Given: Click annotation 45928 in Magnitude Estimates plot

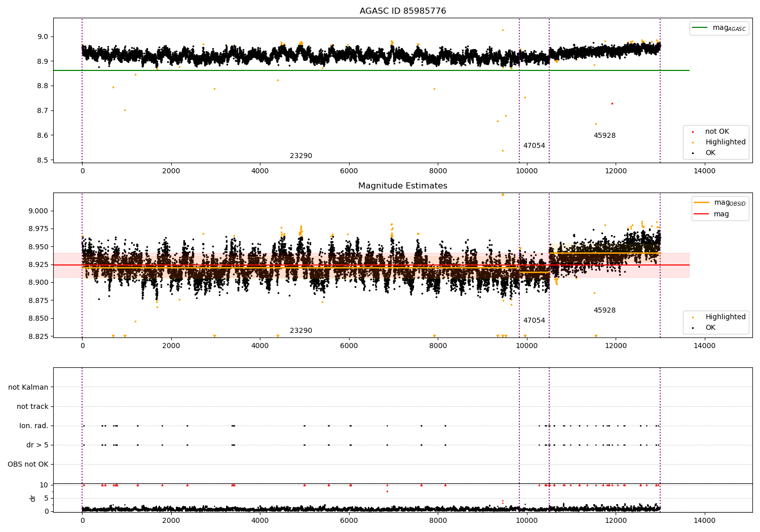Looking at the screenshot, I should pos(604,311).
